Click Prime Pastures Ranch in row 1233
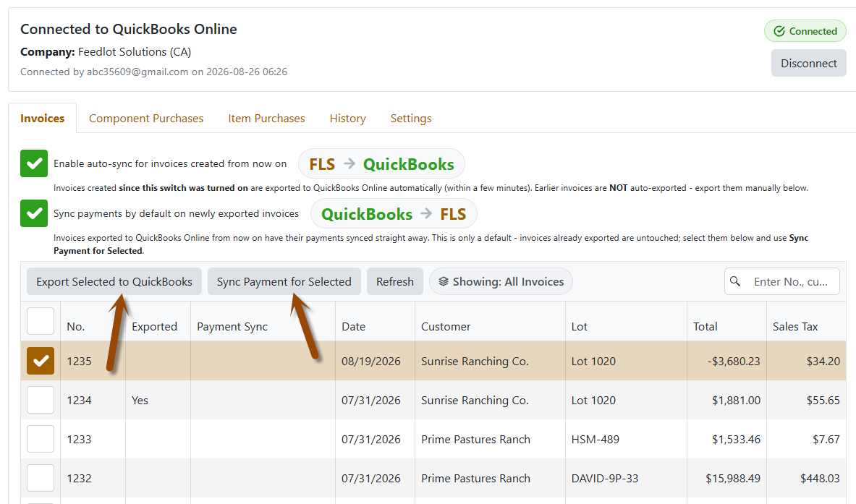The width and height of the screenshot is (856, 504). [x=475, y=439]
